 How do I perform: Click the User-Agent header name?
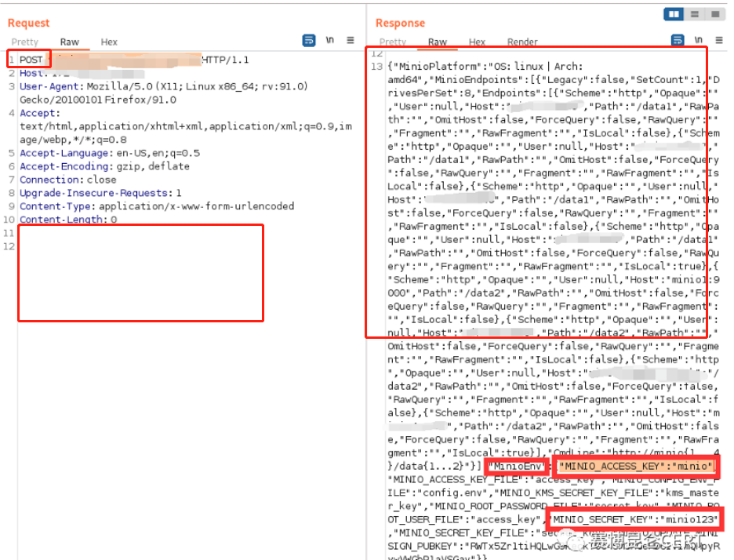click(49, 86)
